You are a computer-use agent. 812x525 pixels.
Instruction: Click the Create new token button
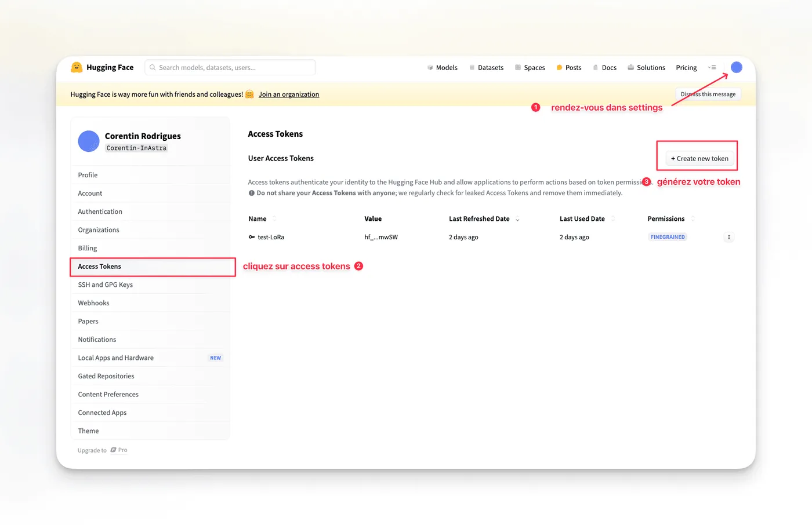tap(699, 158)
